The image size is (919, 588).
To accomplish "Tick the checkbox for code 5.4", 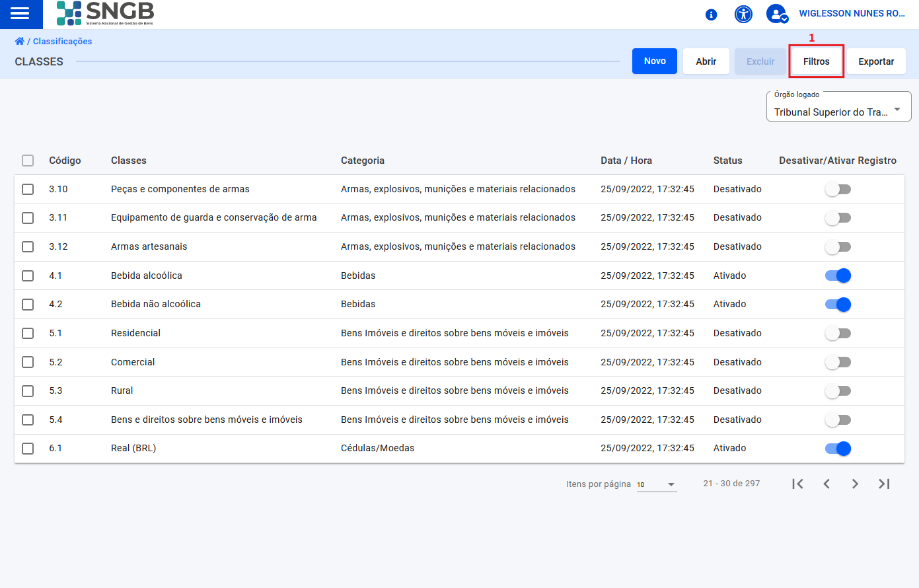I will [28, 420].
